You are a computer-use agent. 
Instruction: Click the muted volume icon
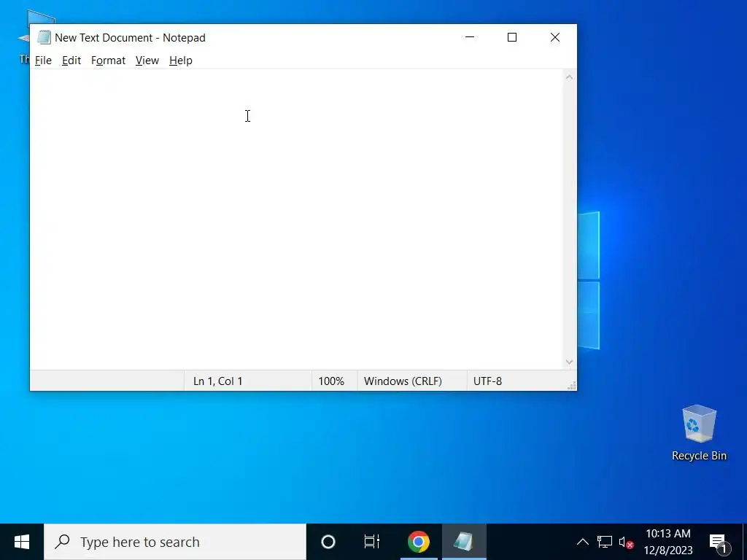[625, 542]
